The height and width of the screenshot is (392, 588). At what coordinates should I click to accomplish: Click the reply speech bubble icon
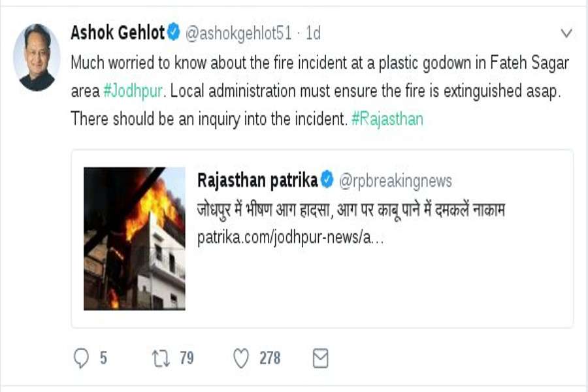coord(82,358)
